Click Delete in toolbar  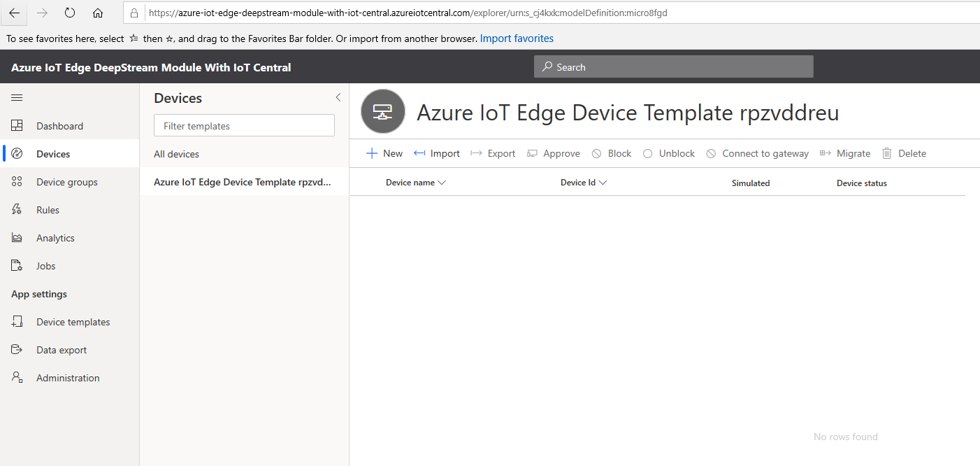point(904,153)
